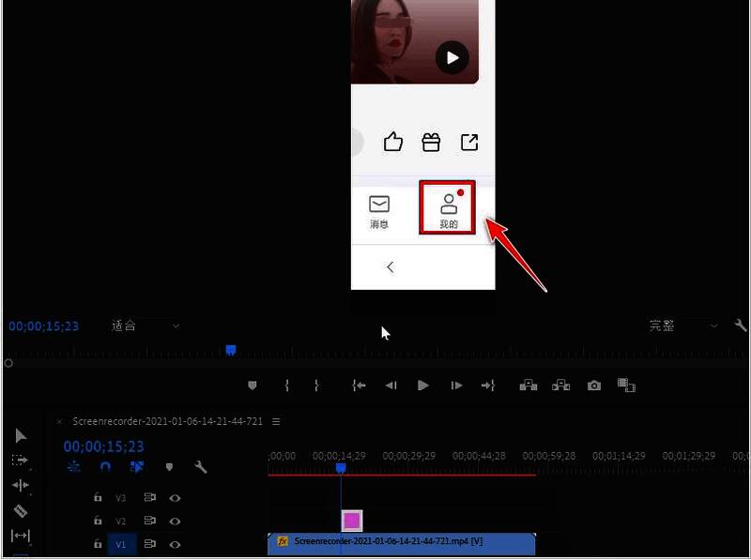Open the Timeline Display Settings wrench
Screen dimensions: 751x560
coord(201,467)
